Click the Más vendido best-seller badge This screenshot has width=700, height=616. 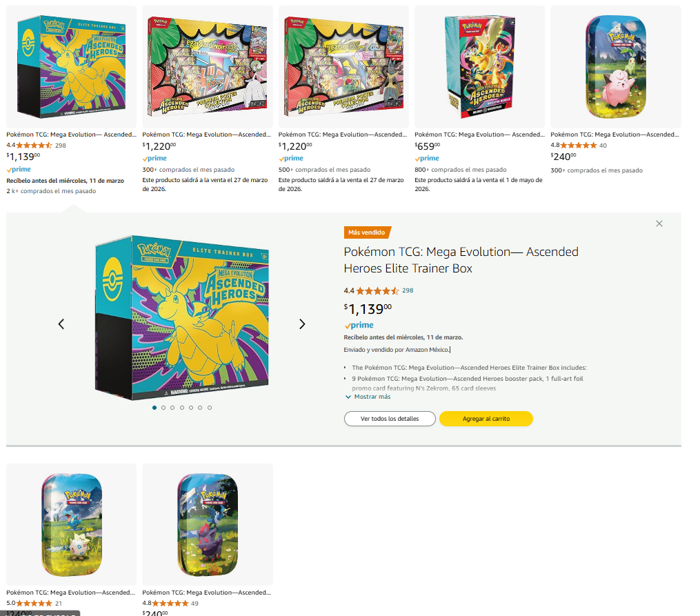[x=367, y=232]
